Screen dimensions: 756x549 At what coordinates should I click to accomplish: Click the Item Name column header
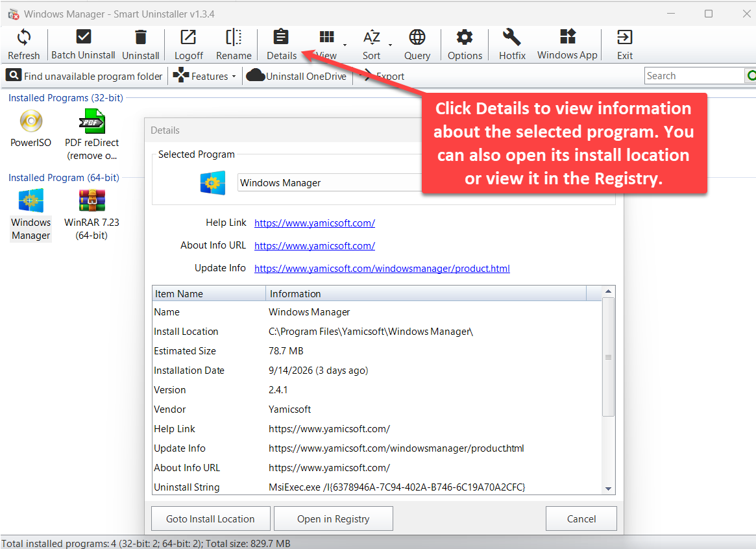[x=209, y=293]
